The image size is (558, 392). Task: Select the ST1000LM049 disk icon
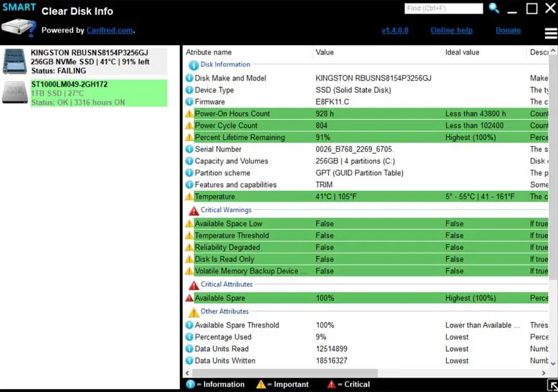pos(15,92)
